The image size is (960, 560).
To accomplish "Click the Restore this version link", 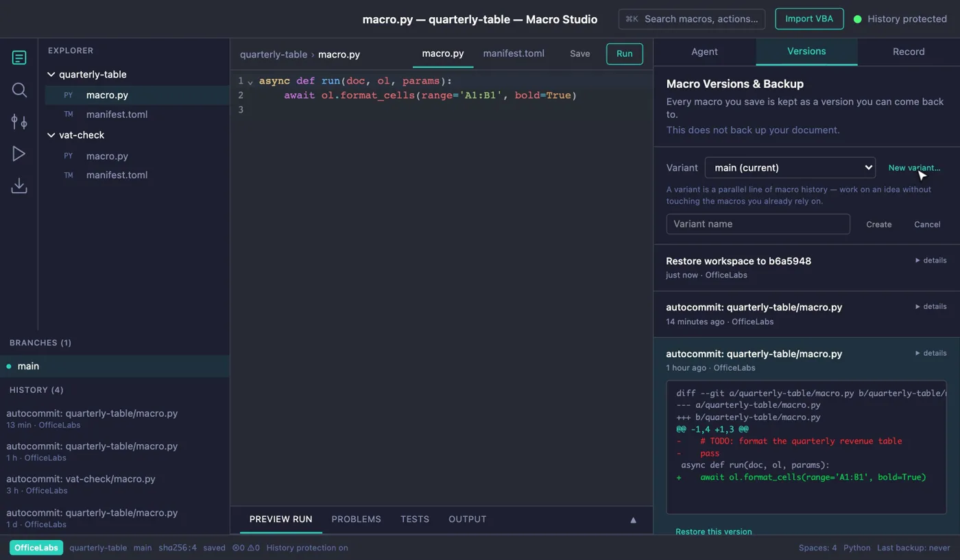I will click(713, 531).
